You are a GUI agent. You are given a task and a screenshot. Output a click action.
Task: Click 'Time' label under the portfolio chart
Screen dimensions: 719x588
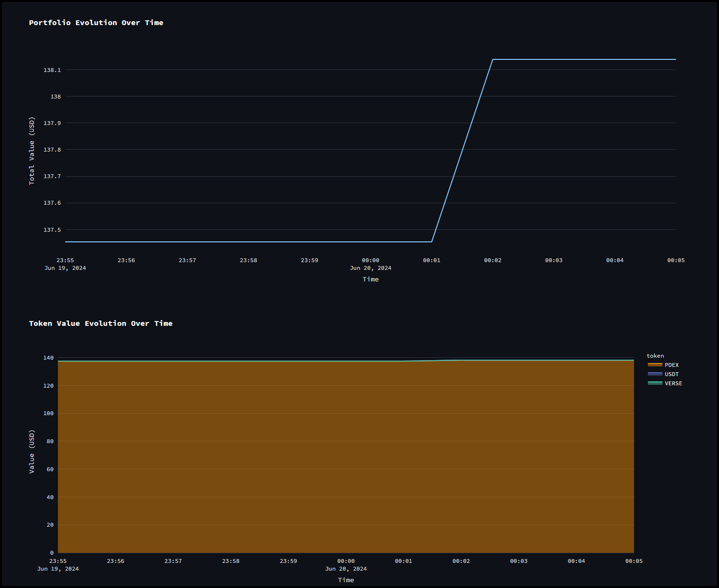pyautogui.click(x=370, y=280)
